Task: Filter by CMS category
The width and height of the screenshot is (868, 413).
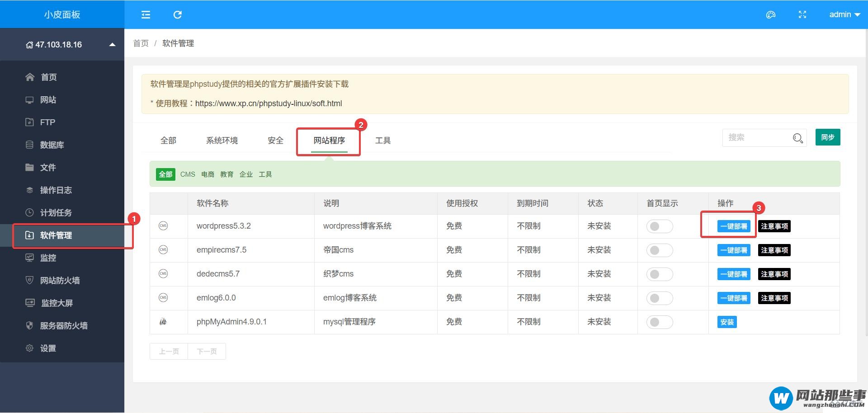Action: click(x=188, y=174)
